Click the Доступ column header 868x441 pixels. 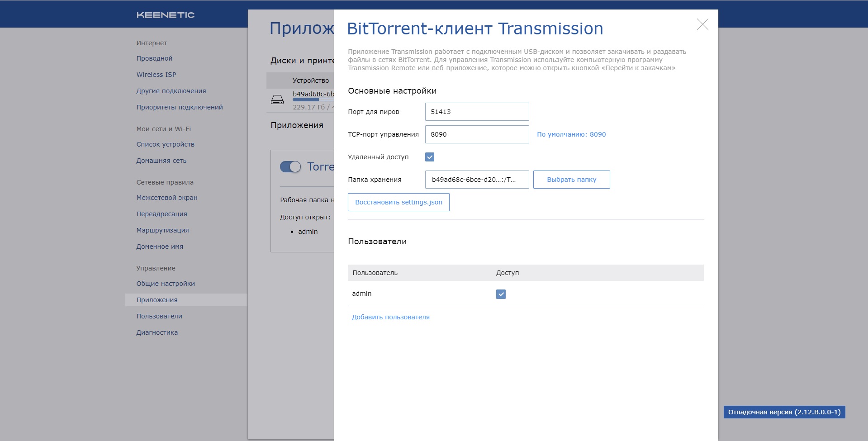coord(508,273)
